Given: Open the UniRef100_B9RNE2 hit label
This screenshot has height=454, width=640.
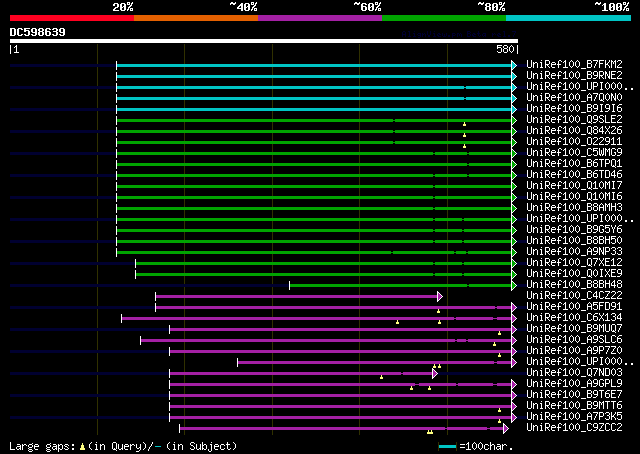Looking at the screenshot, I should pos(574,76).
